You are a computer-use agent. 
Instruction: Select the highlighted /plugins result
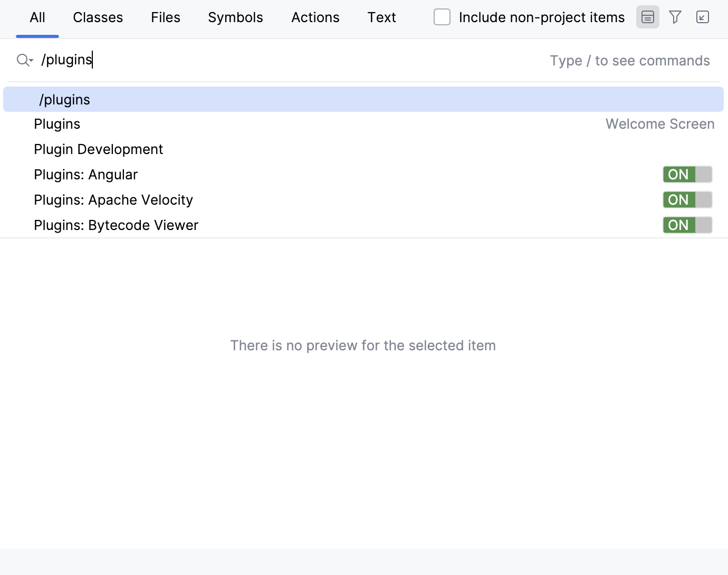(363, 99)
